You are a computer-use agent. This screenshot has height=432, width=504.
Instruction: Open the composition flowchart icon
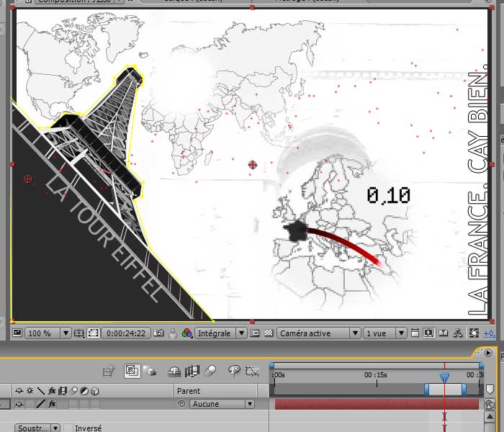pyautogui.click(x=458, y=333)
